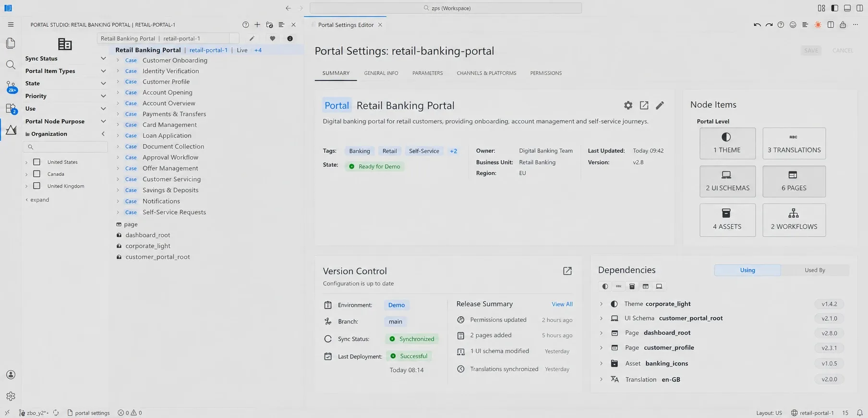Click the 2 Workflows tile

794,220
